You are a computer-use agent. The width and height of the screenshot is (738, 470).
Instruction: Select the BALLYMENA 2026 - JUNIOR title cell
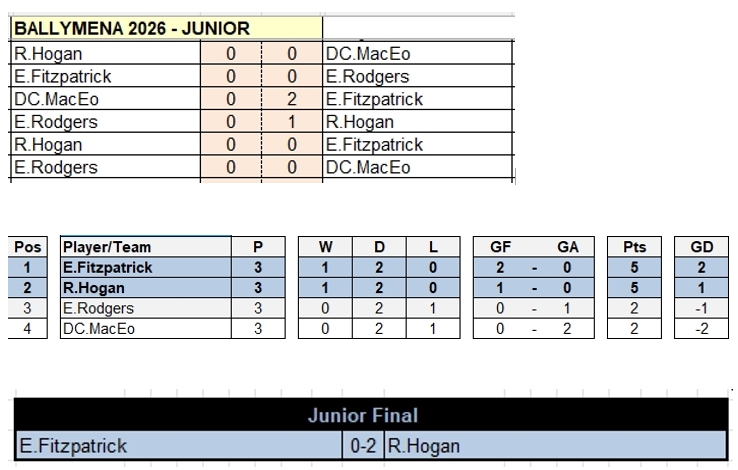pyautogui.click(x=130, y=29)
